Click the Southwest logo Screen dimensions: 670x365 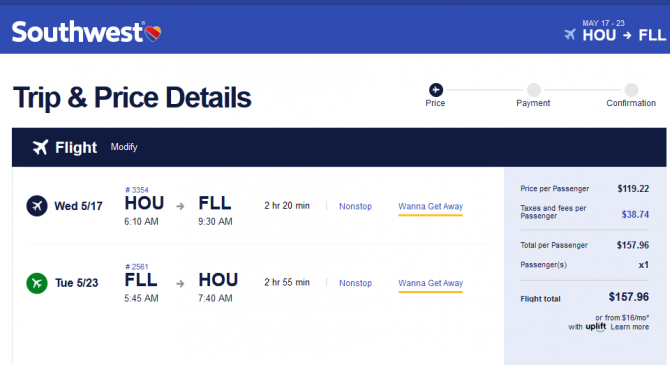coord(86,32)
